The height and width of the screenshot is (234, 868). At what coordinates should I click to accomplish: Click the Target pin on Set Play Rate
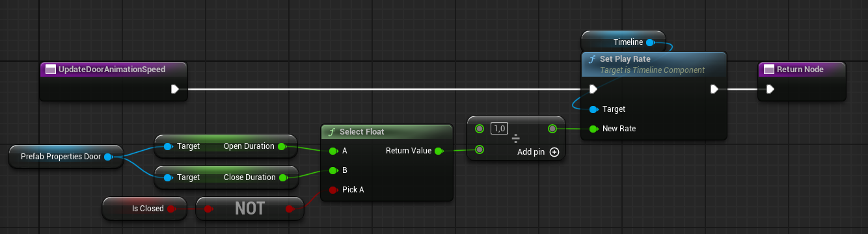[x=593, y=109]
